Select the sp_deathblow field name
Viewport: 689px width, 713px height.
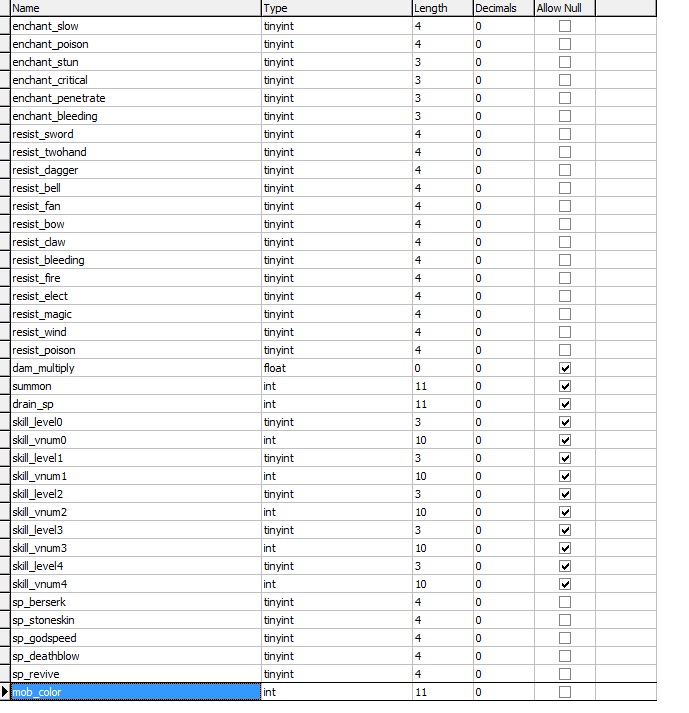(136, 656)
